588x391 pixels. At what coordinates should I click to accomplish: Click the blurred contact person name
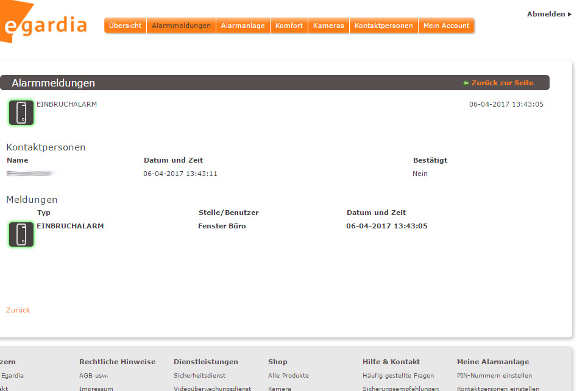[x=30, y=174]
